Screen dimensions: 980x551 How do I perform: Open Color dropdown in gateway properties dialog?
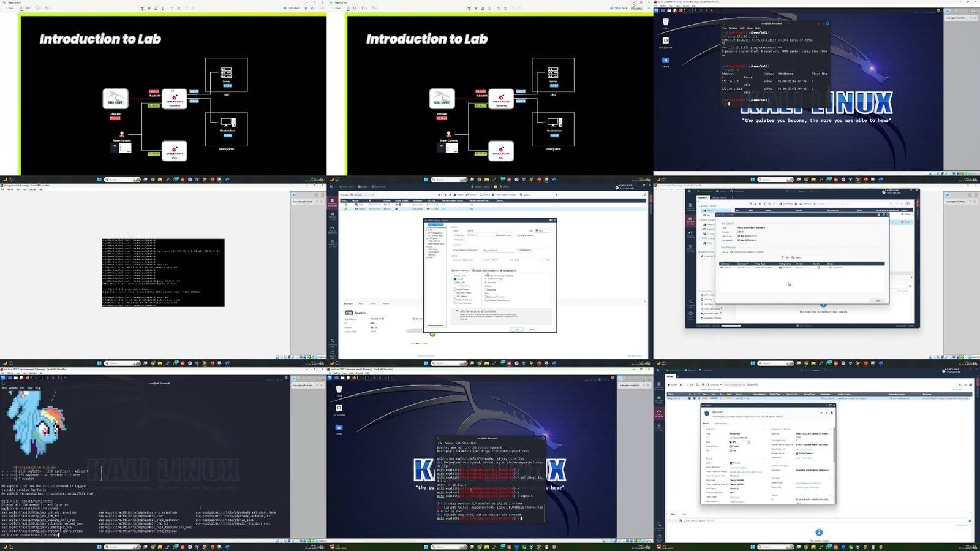(543, 230)
